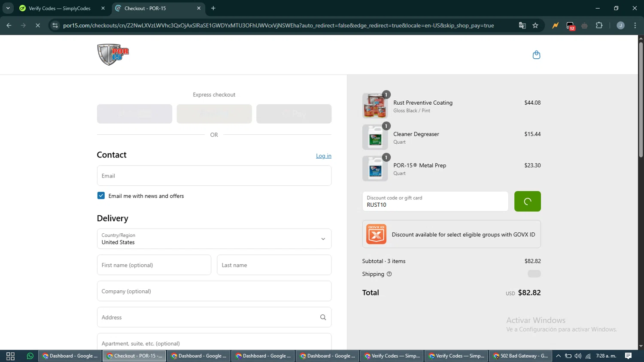Focus the Apartment, suite, etc. field
This screenshot has width=644, height=362.
(x=214, y=342)
